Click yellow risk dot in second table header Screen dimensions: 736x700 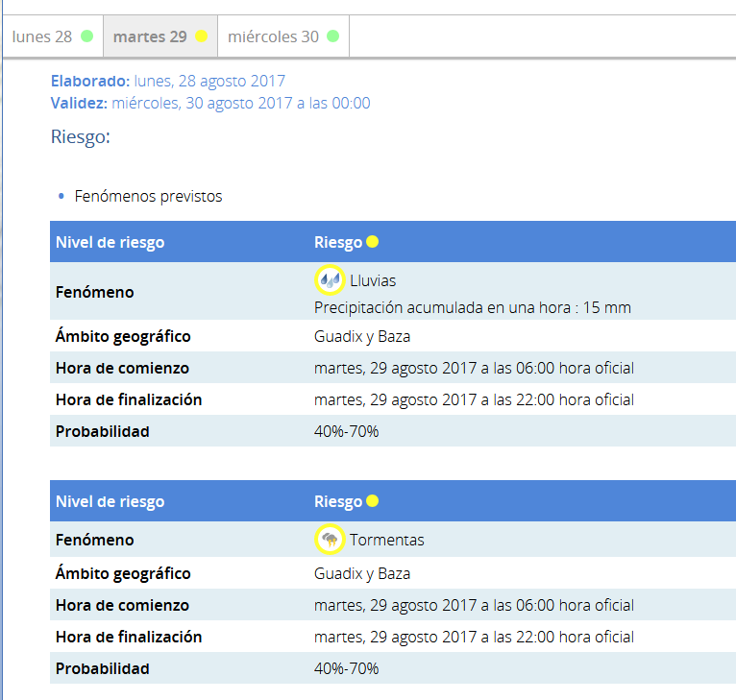click(373, 501)
